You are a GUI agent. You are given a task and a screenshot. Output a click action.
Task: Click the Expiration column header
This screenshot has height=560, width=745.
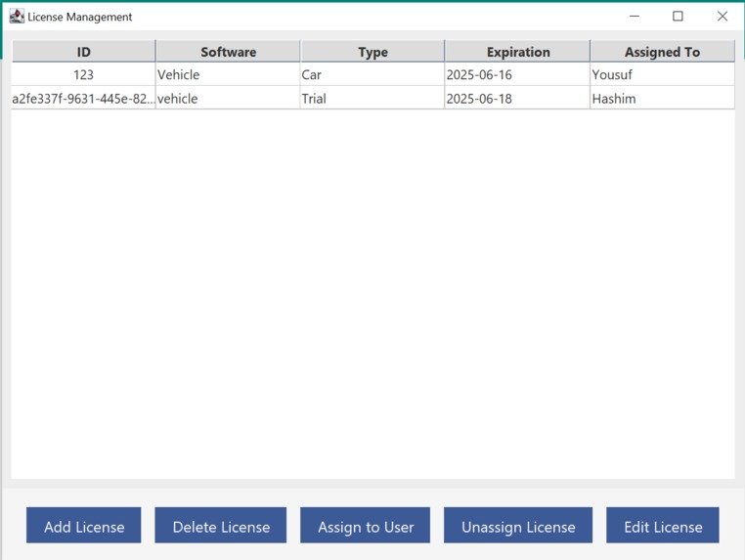(x=517, y=51)
